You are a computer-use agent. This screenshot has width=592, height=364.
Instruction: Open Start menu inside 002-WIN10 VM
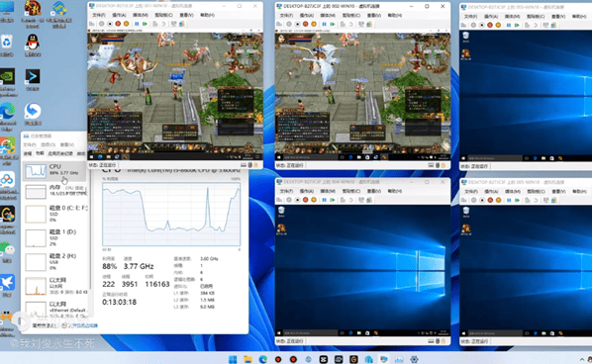(x=279, y=157)
